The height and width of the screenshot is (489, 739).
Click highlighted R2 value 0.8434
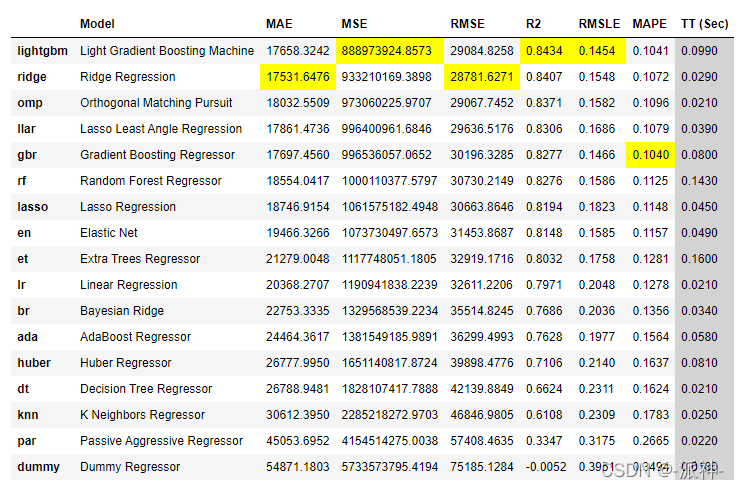point(543,50)
